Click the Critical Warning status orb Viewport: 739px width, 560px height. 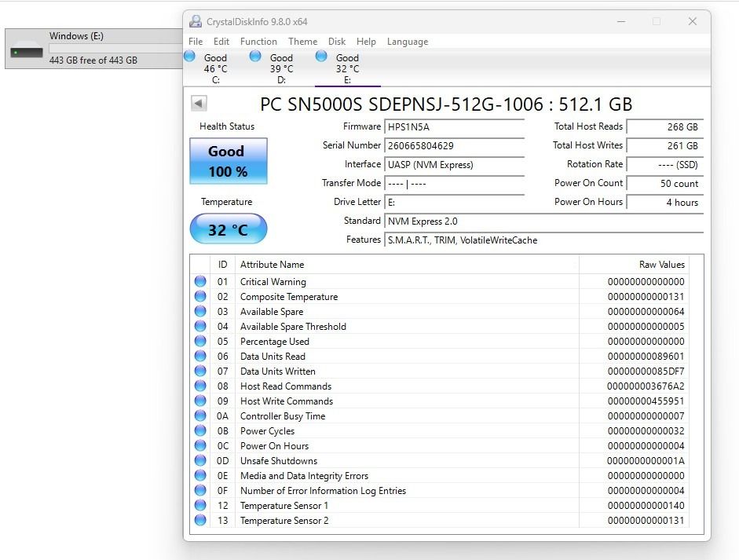[x=200, y=281]
